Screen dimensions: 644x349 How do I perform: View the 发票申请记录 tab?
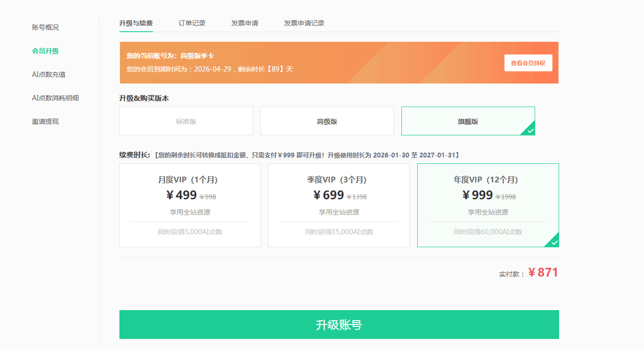[x=304, y=23]
